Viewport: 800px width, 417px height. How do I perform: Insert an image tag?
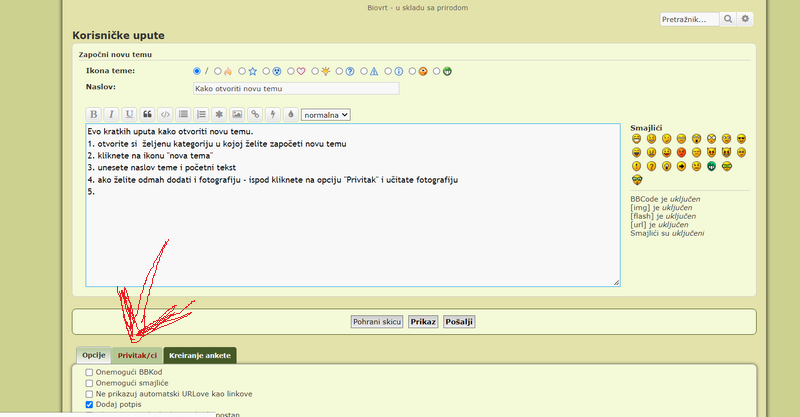[x=237, y=114]
